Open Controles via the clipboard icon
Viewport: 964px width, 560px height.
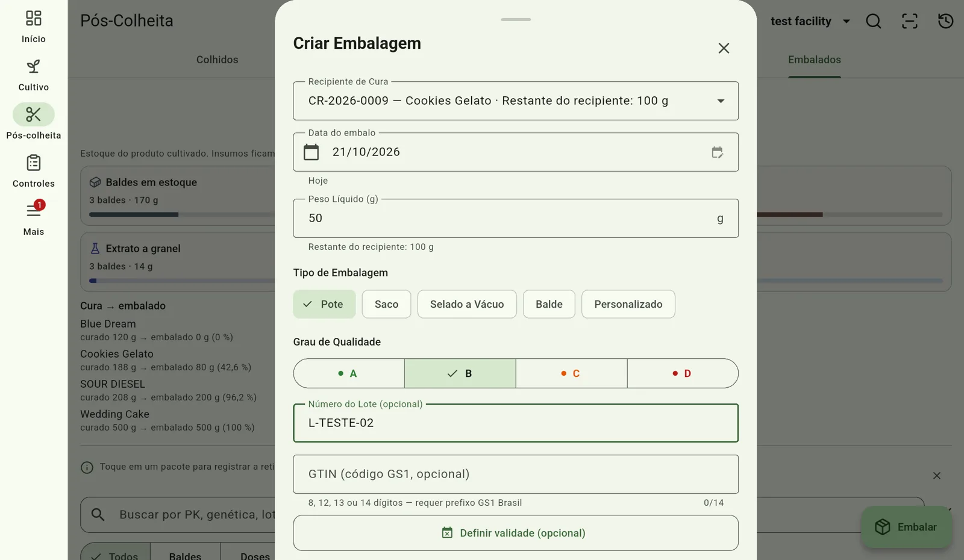(34, 163)
